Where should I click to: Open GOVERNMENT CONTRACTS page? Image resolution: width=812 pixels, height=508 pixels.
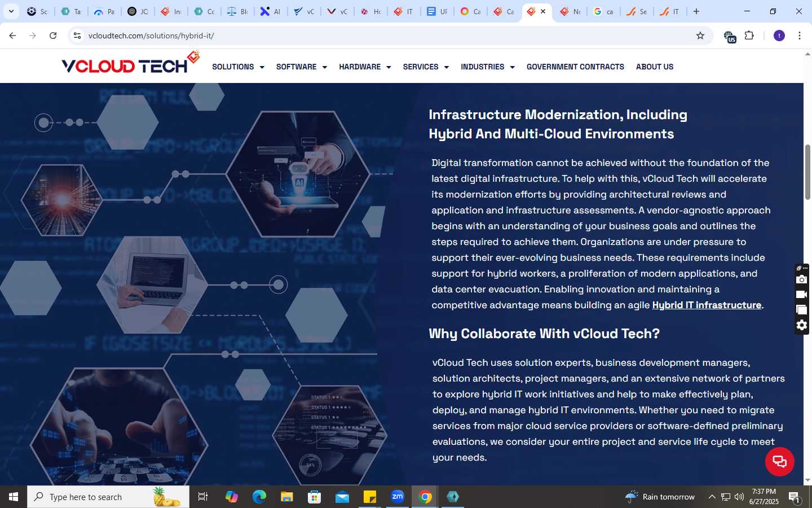575,67
